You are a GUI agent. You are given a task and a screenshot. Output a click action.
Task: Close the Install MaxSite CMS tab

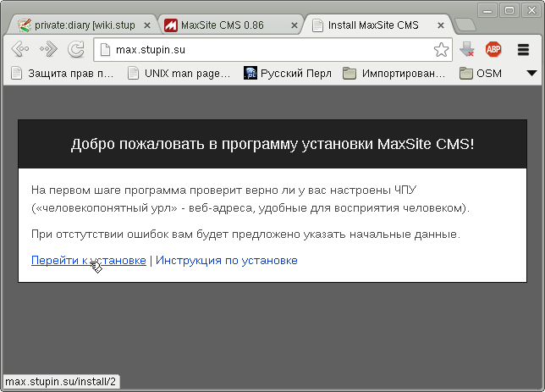point(440,25)
